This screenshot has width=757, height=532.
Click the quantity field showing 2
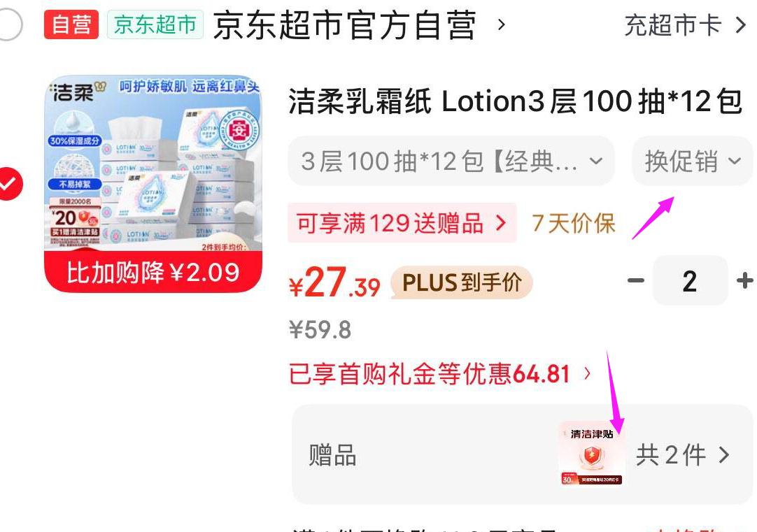click(x=690, y=280)
